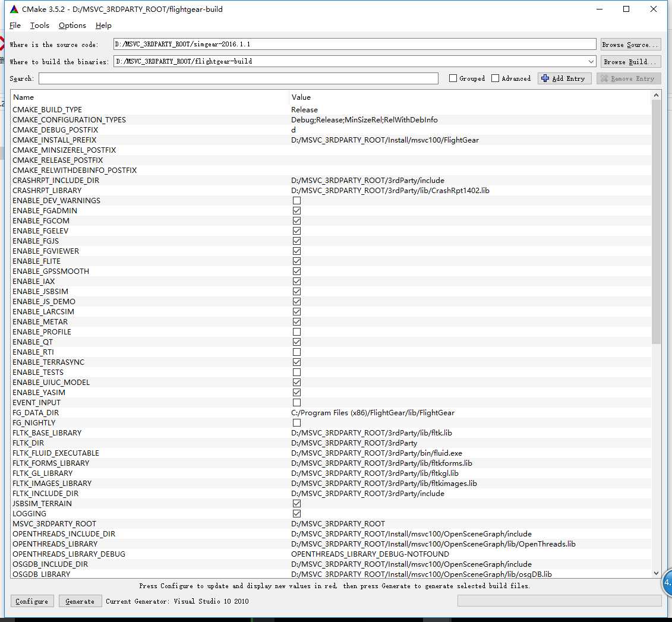Uncheck ENABLE_YASIM option
Screen dimensions: 672x622
click(296, 393)
